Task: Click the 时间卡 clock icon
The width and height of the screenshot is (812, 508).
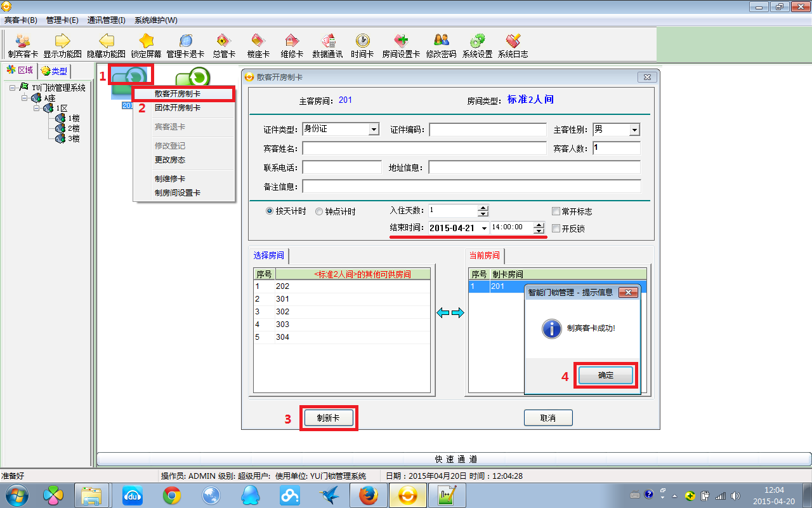Action: tap(362, 41)
